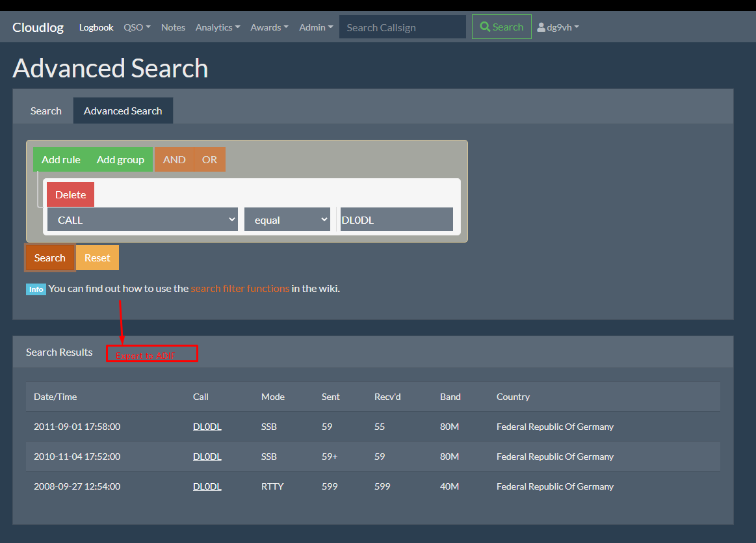The height and width of the screenshot is (543, 756).
Task: Click the Search Results heading
Action: coord(59,352)
